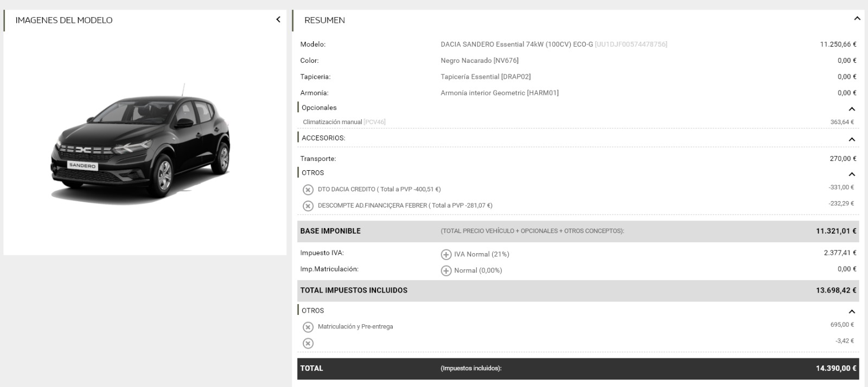Click the Dacia Sandero car image
This screenshot has width=868, height=387.
[141, 144]
